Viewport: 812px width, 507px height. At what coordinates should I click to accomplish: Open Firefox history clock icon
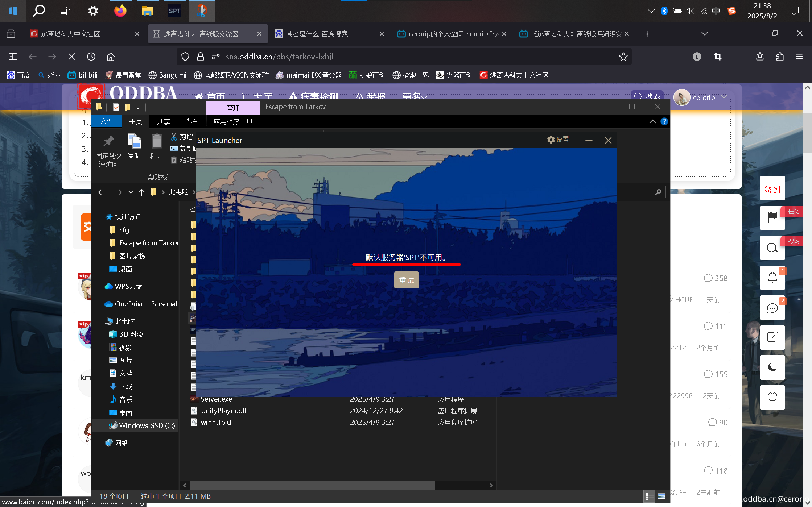(x=91, y=57)
